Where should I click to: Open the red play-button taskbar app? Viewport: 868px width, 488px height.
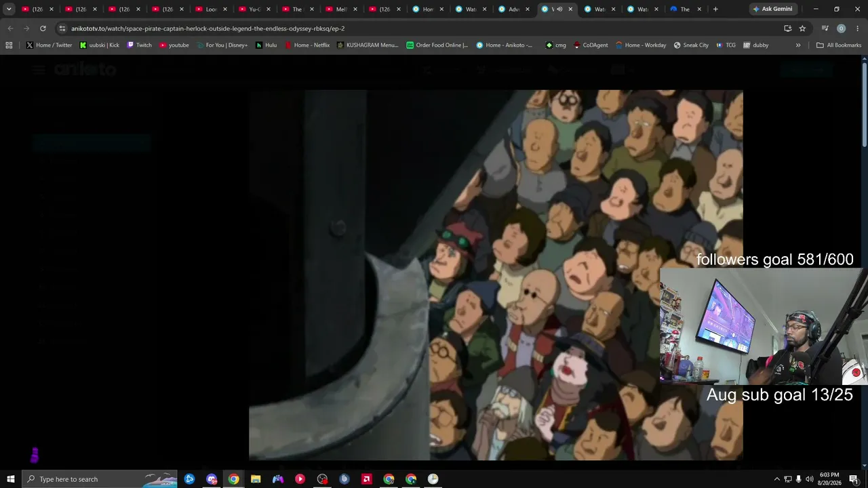(300, 479)
